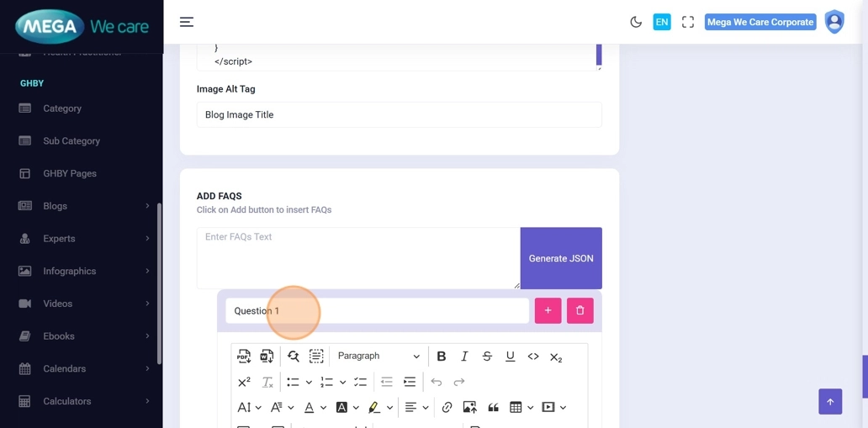Open GHBY Pages in sidebar

coord(70,174)
